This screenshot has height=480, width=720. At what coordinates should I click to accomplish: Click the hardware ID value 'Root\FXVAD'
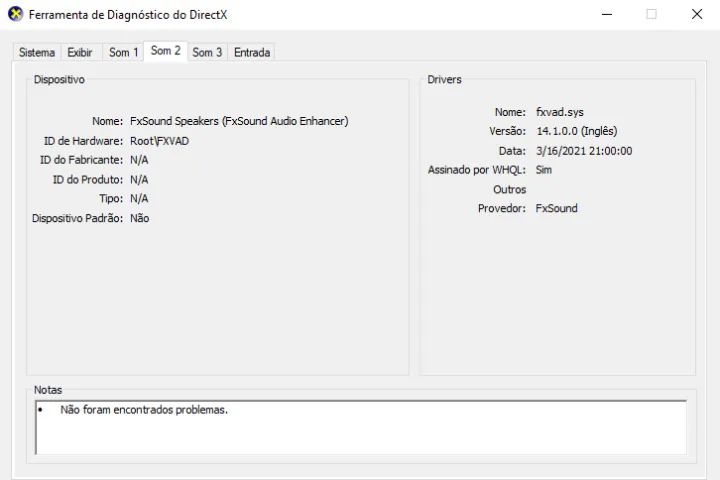[159, 141]
